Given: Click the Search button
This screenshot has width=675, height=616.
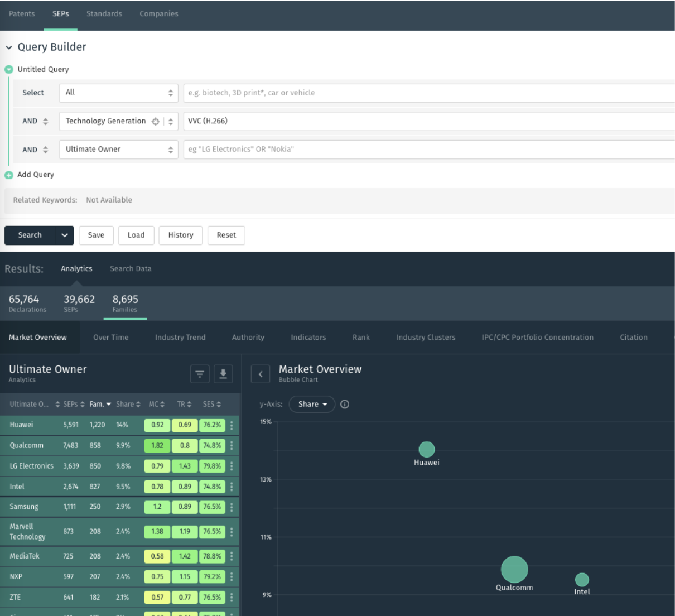Looking at the screenshot, I should [30, 235].
